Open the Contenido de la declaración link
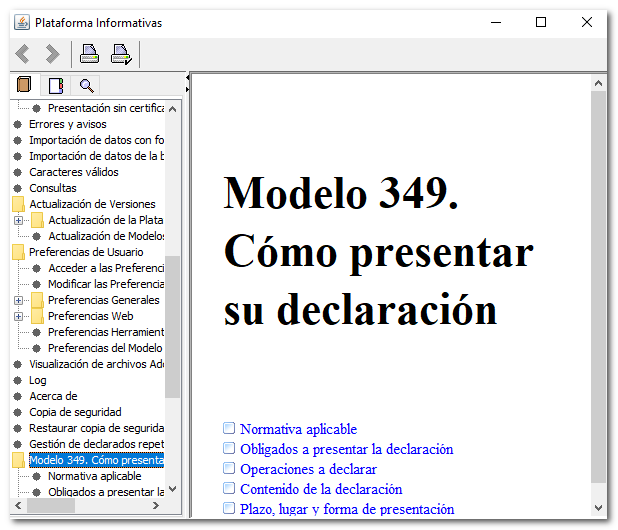618x530 pixels. [x=320, y=489]
